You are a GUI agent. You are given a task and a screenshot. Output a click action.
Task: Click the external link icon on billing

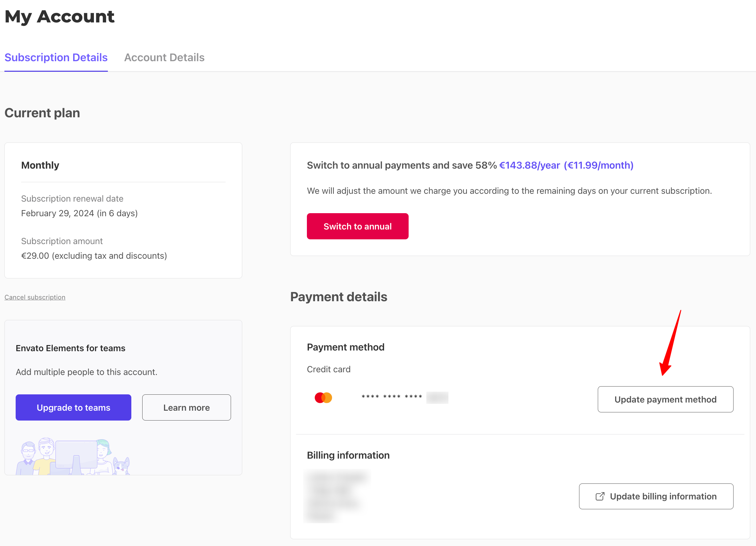coord(601,496)
